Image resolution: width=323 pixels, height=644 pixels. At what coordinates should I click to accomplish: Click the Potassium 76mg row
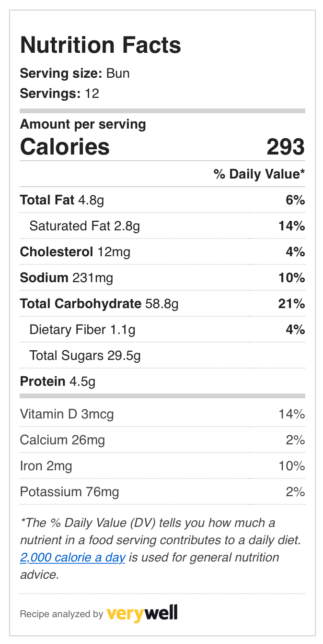(x=162, y=491)
